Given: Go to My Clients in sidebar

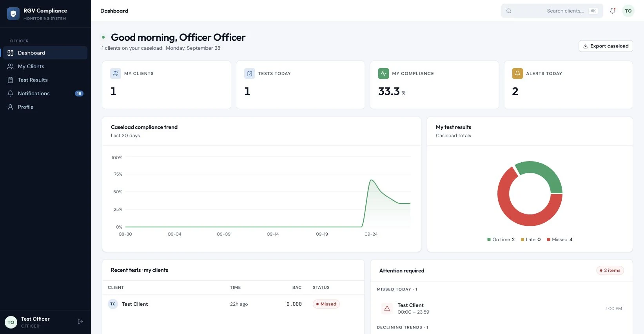Looking at the screenshot, I should pos(45,66).
